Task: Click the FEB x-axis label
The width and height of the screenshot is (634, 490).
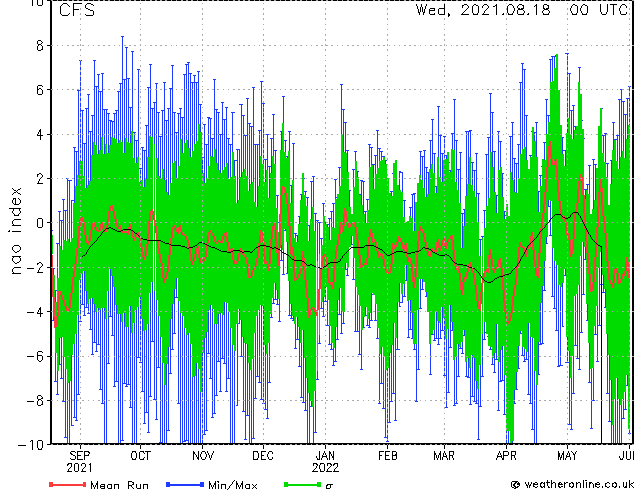Action: [387, 456]
